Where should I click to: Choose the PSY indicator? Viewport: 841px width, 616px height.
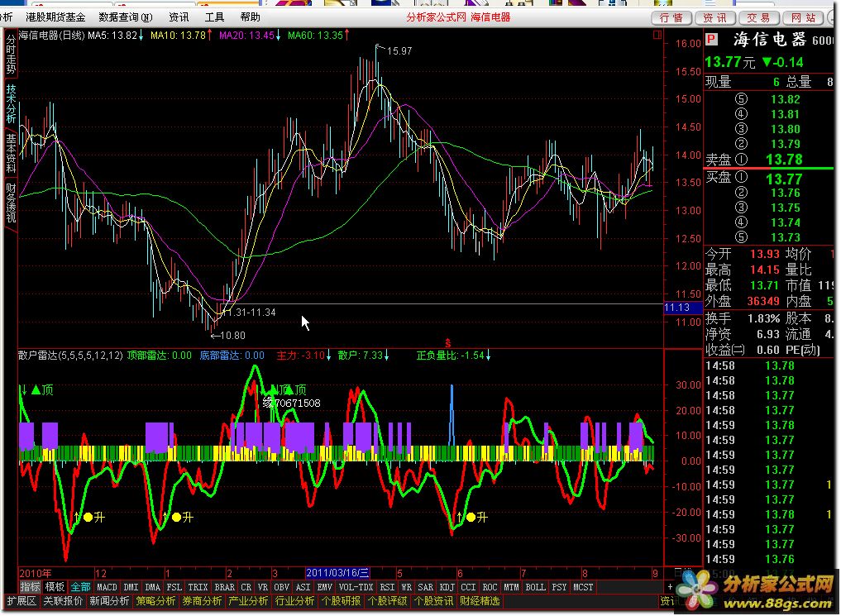tap(559, 587)
